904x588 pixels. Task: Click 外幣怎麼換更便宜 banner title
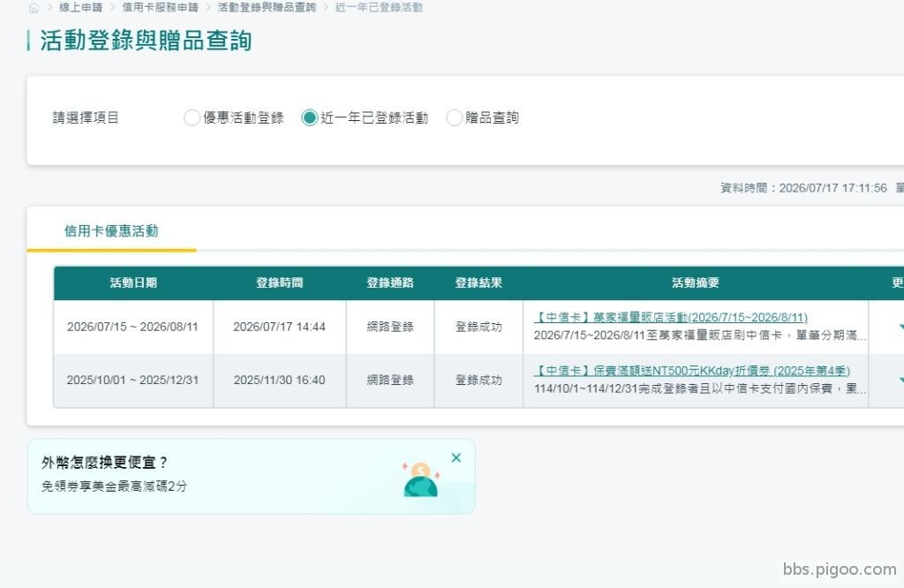tap(104, 463)
